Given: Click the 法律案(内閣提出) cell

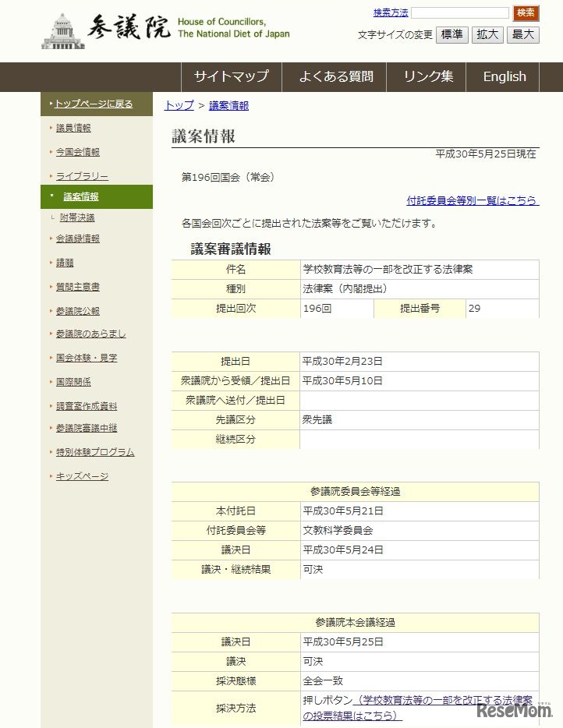Looking at the screenshot, I should tap(420, 289).
